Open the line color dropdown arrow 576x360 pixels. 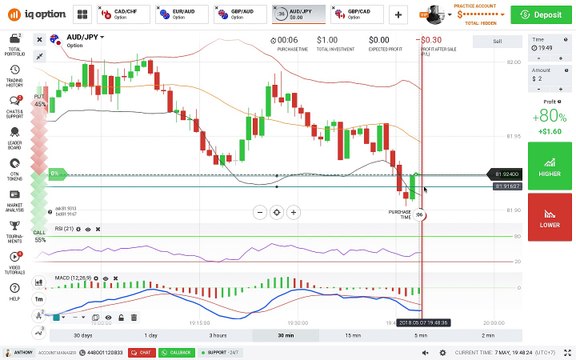(x=64, y=317)
